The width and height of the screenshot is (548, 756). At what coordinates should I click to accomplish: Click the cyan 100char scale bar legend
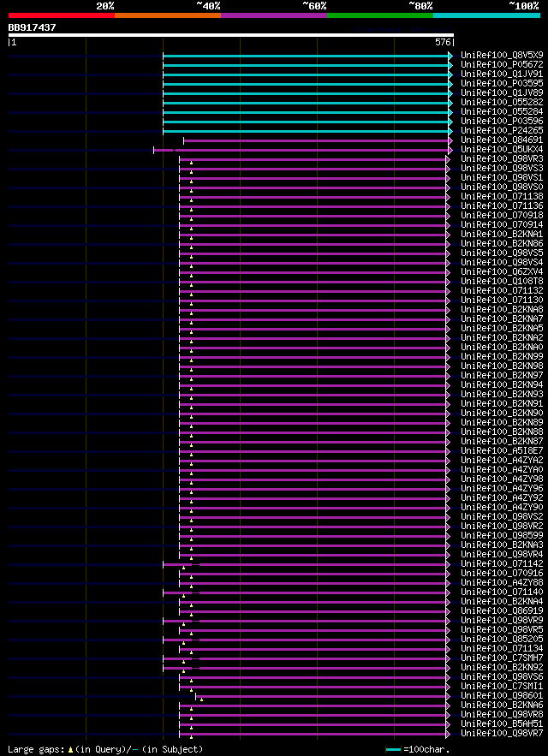pyautogui.click(x=394, y=750)
